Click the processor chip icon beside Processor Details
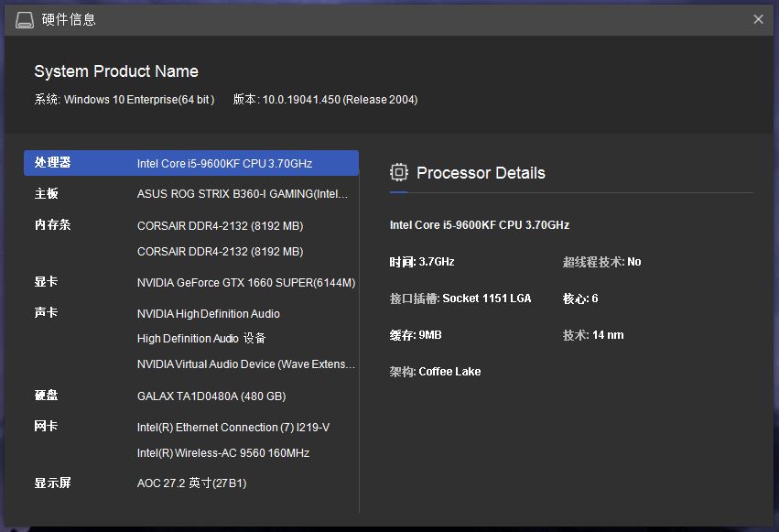The height and width of the screenshot is (532, 779). click(x=398, y=172)
